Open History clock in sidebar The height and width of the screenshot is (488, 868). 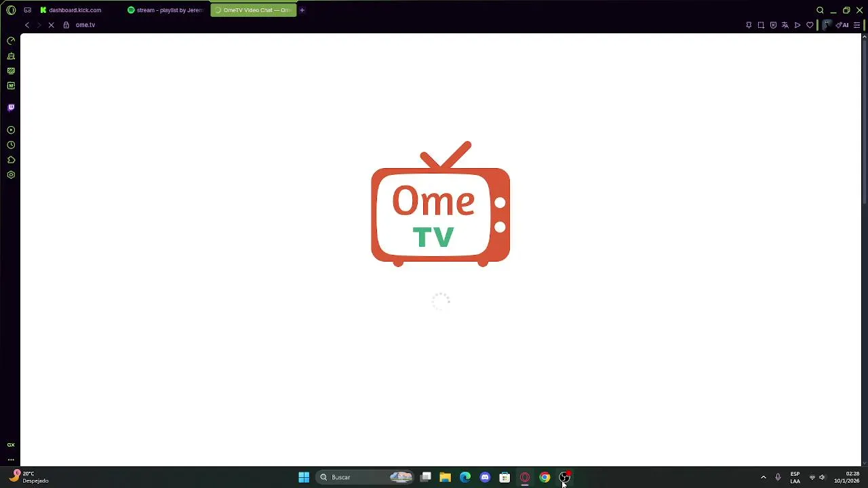pyautogui.click(x=11, y=145)
